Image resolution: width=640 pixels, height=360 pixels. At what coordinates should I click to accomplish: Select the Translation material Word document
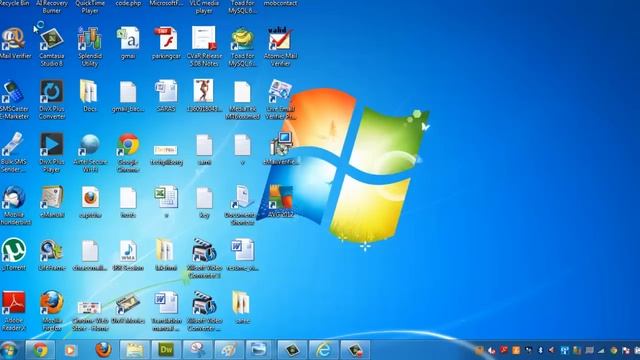pyautogui.click(x=166, y=303)
